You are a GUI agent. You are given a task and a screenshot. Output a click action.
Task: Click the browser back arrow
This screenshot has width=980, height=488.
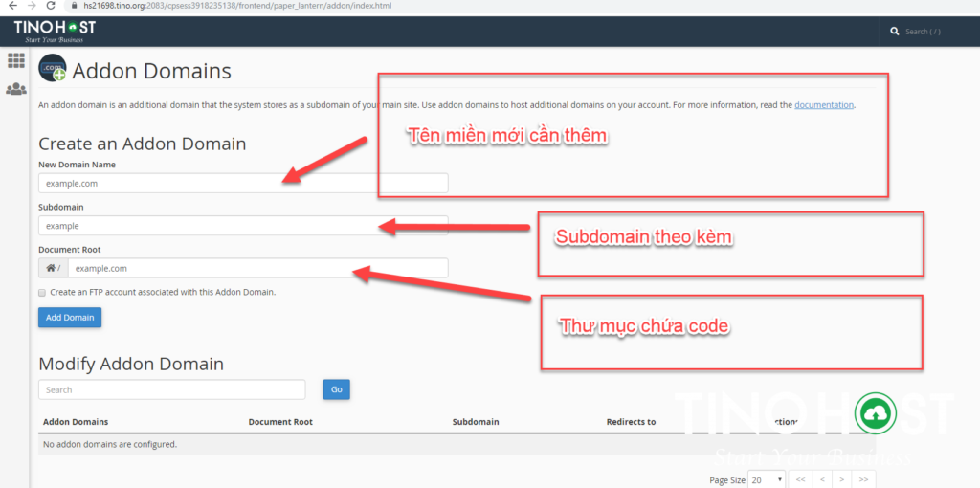pos(11,5)
